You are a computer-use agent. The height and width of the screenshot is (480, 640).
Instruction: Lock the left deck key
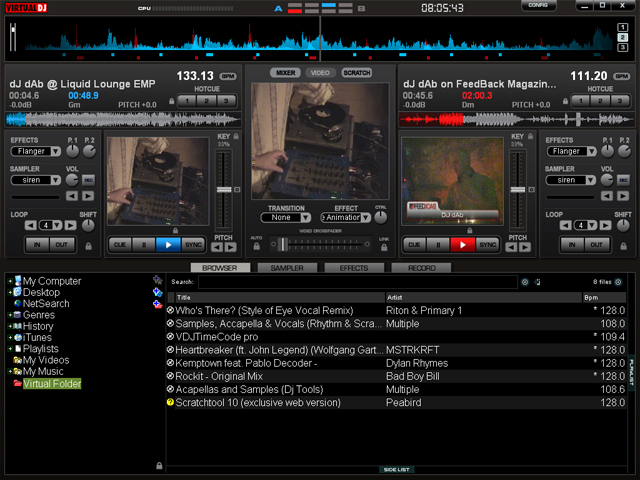(236, 136)
